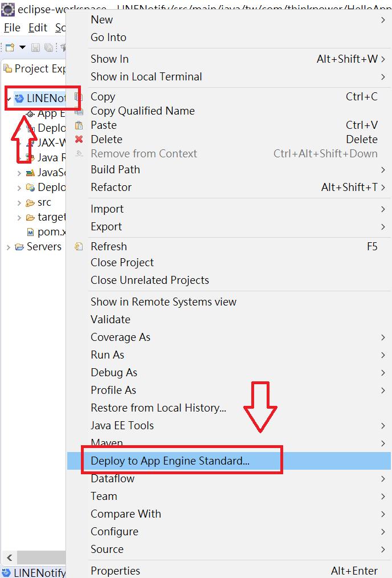This screenshot has width=392, height=578.
Task: Open the Run As submenu
Action: tap(229, 355)
